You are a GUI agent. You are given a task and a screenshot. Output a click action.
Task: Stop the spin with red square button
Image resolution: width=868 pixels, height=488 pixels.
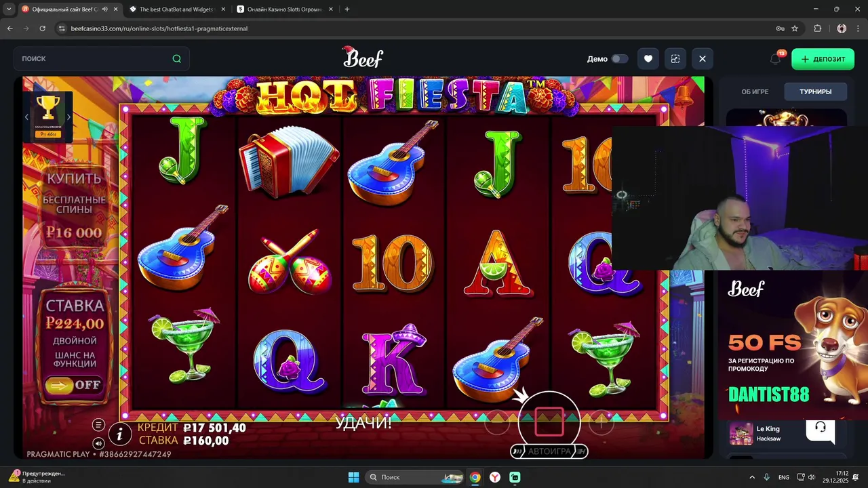(549, 422)
